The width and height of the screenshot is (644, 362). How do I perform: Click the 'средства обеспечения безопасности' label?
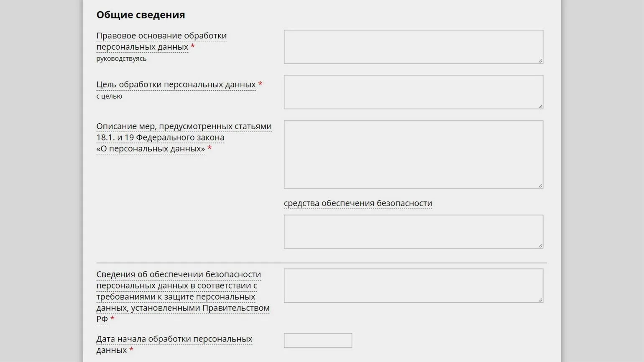point(358,203)
